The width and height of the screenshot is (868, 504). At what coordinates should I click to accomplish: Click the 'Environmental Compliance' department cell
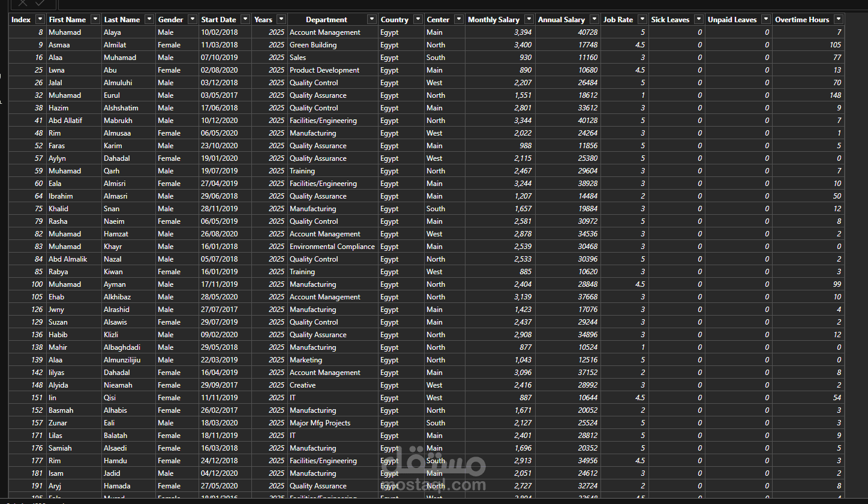[x=332, y=247]
